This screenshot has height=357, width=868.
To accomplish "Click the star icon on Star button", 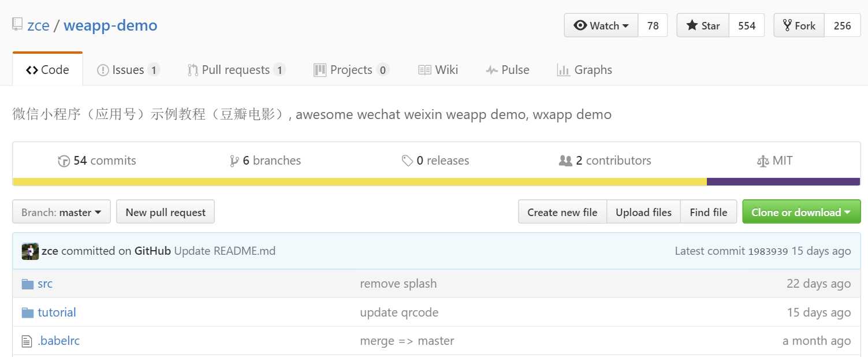I will click(x=691, y=25).
